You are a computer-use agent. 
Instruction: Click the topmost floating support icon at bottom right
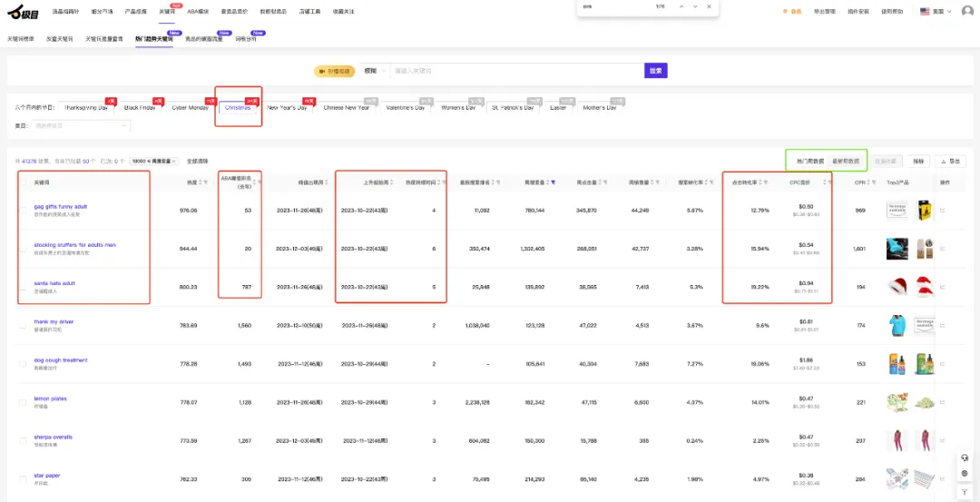(x=965, y=458)
